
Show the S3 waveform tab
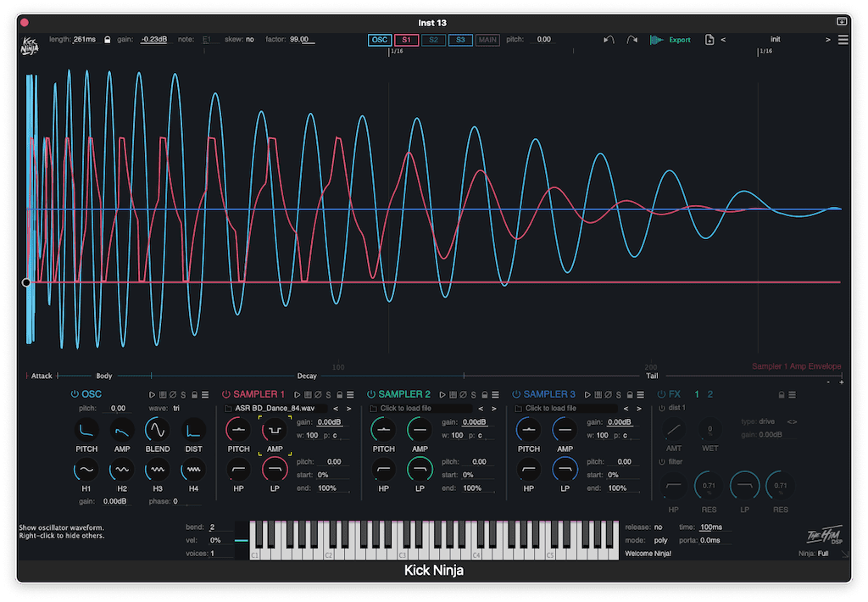pyautogui.click(x=460, y=40)
